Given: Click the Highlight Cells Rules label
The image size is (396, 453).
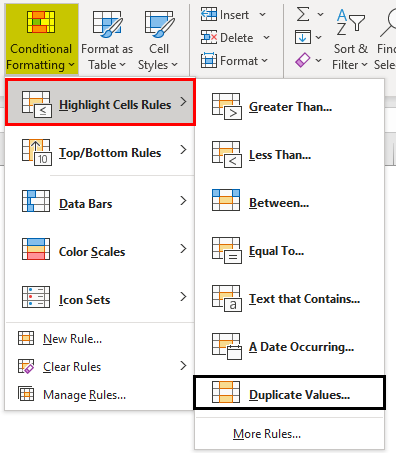Looking at the screenshot, I should point(115,105).
